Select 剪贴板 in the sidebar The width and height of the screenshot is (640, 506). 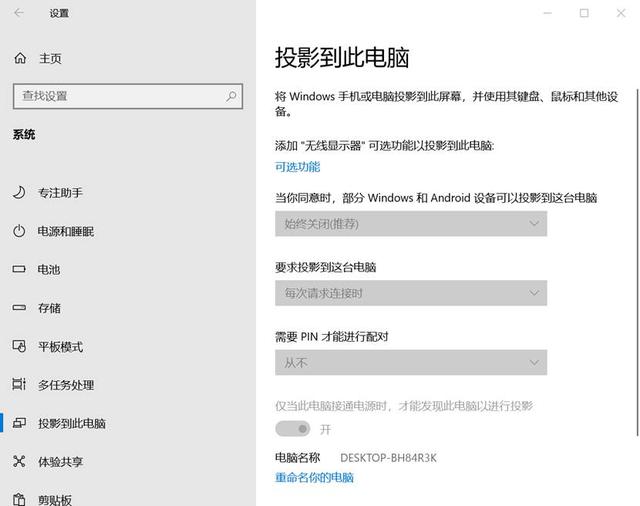coord(55,499)
